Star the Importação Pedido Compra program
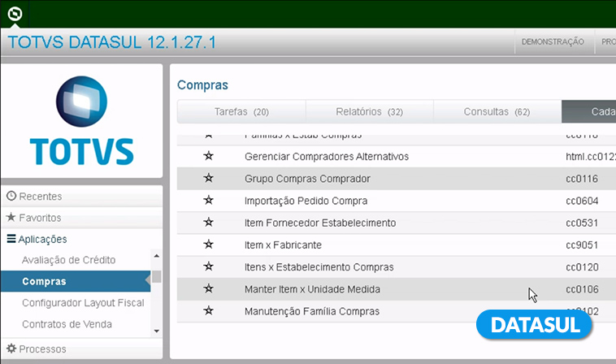This screenshot has width=616, height=364. pos(208,200)
